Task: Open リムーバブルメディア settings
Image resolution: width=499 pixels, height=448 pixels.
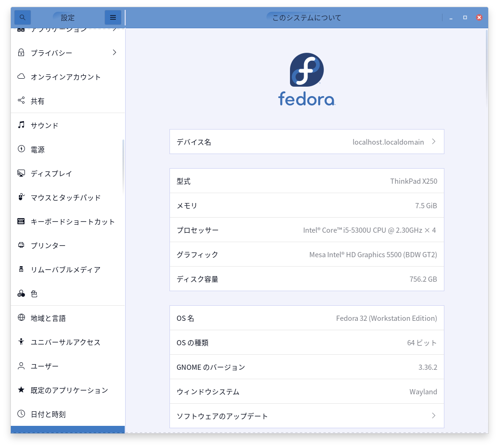Action: click(68, 269)
